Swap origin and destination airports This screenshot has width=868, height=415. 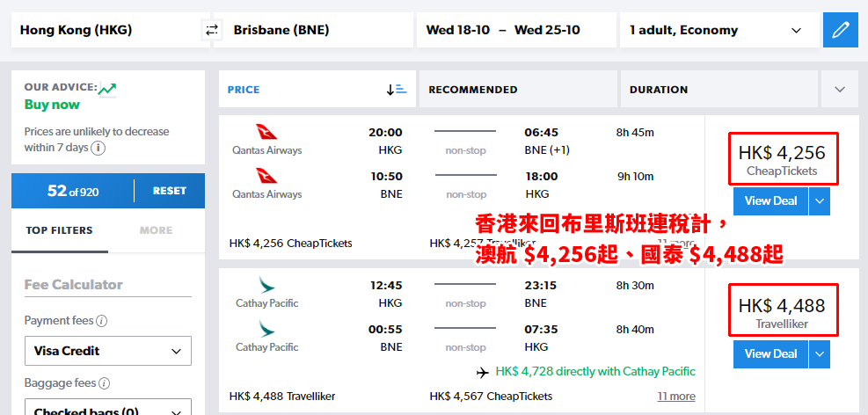(x=212, y=30)
